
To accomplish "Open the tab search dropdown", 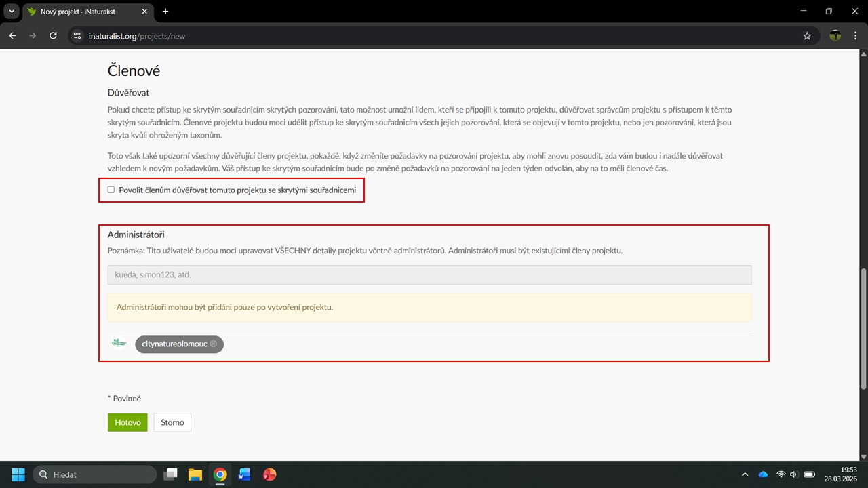I will [12, 12].
